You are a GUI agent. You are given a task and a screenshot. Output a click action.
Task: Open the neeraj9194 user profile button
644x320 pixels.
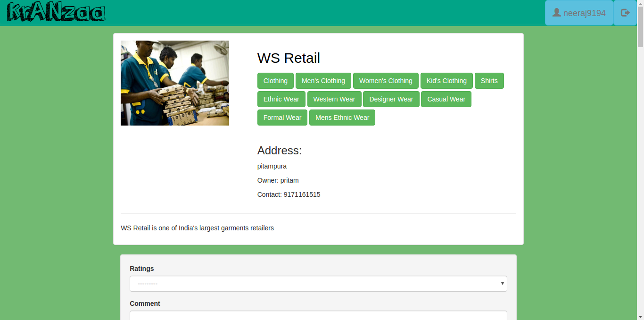pos(579,13)
